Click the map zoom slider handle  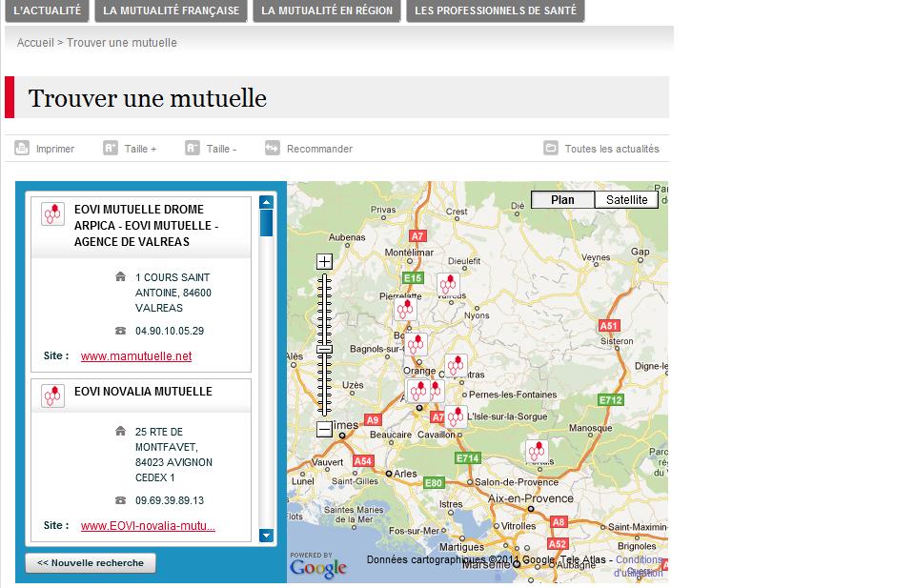pyautogui.click(x=324, y=350)
